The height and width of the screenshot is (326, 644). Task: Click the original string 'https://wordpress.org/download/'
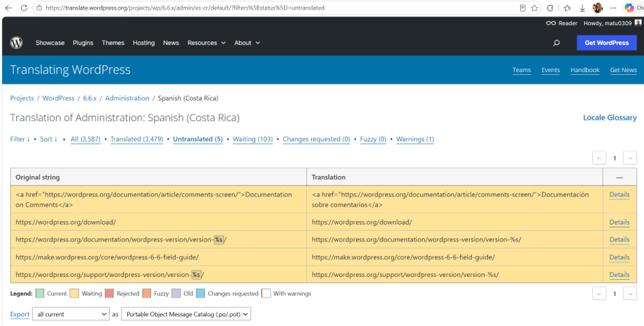click(x=66, y=222)
